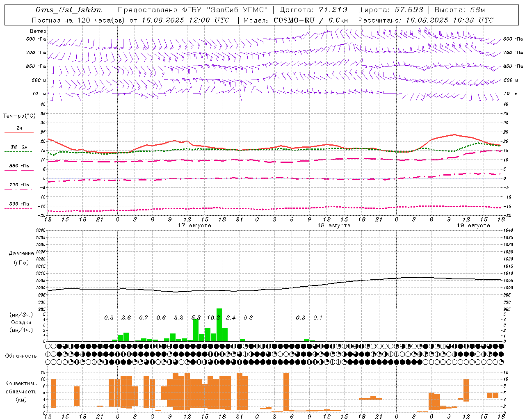Click the Облачность panel label
This screenshot has height=420, width=525.
pyautogui.click(x=21, y=356)
